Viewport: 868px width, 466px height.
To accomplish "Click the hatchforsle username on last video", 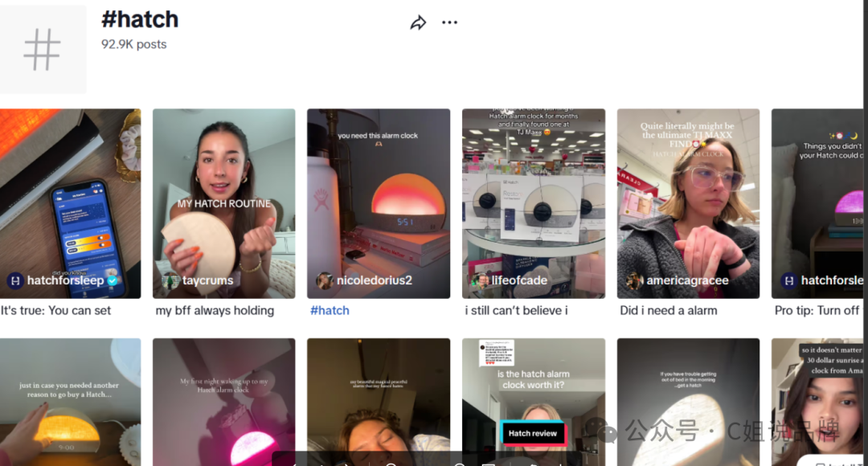I will tap(832, 280).
